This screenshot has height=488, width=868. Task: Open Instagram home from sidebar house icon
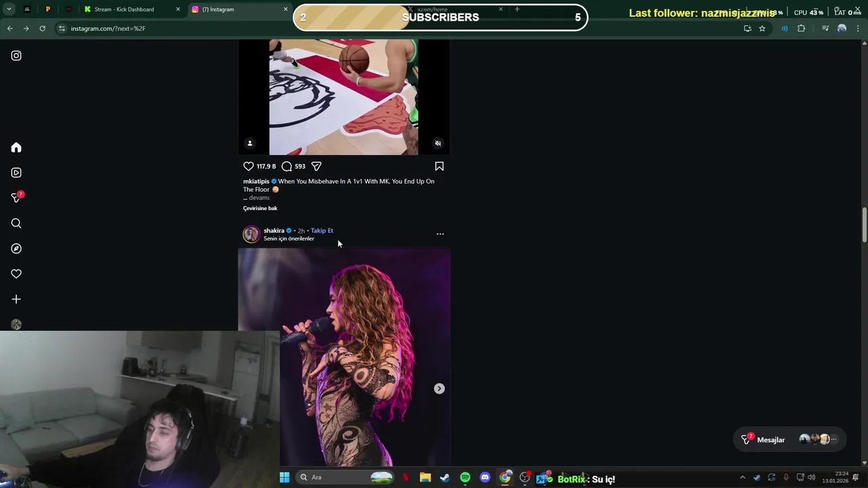point(16,148)
